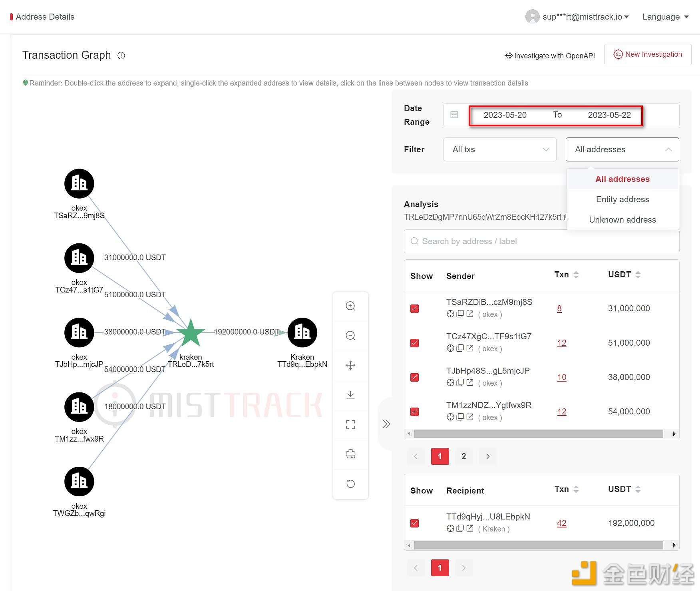Choose Entity address option

pos(622,199)
